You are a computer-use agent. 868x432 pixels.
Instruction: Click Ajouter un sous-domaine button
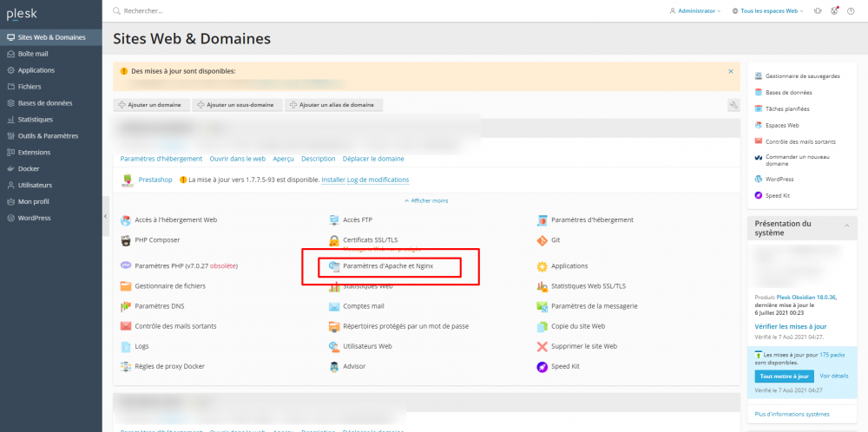point(238,105)
